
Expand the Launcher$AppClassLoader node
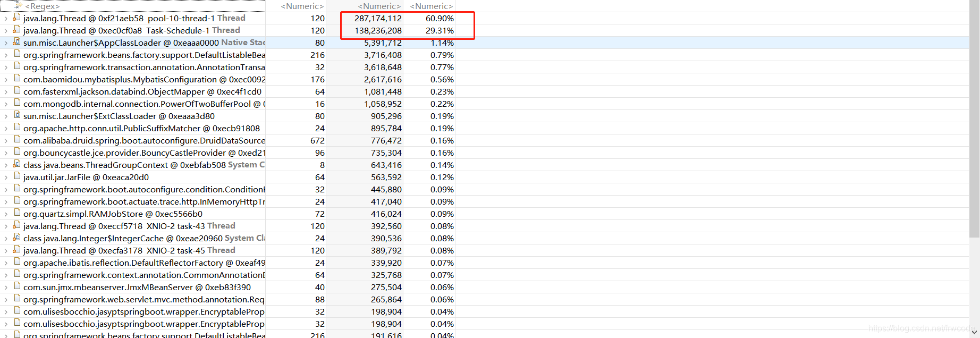pyautogui.click(x=5, y=43)
